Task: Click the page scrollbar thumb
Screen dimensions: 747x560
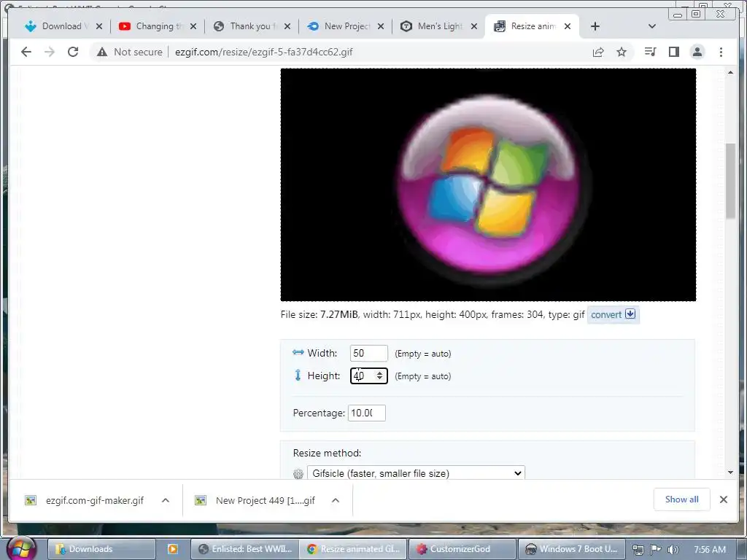Action: [x=730, y=181]
